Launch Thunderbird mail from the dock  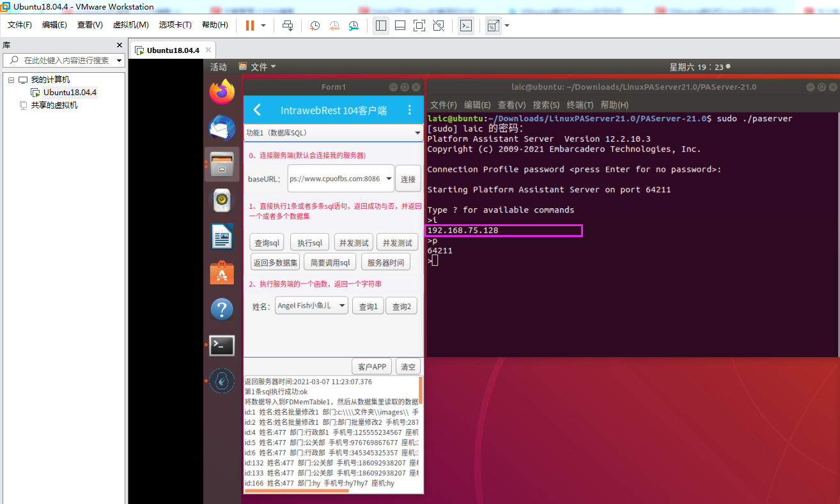click(222, 128)
